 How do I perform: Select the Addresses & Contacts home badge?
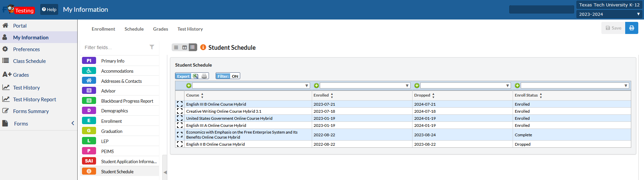89,80
